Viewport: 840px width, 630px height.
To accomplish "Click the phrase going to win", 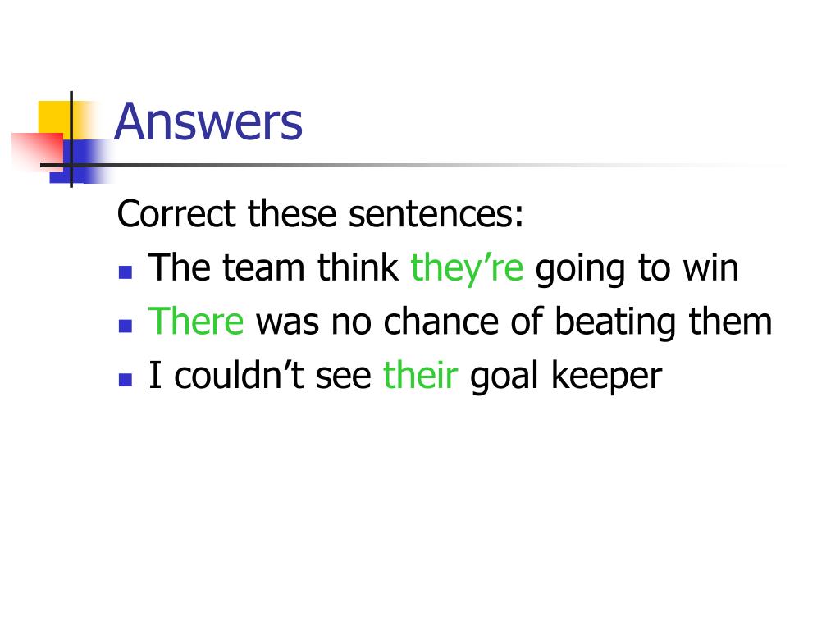I will (637, 269).
